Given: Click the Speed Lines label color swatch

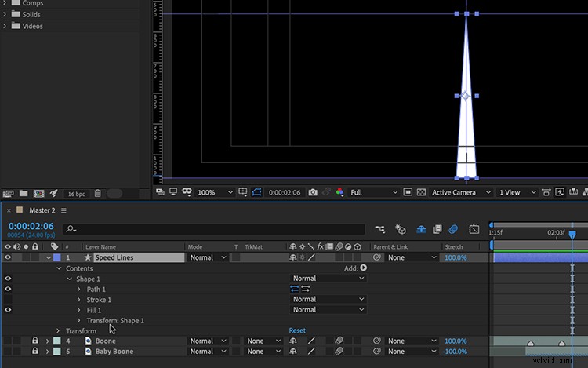Looking at the screenshot, I should (57, 257).
